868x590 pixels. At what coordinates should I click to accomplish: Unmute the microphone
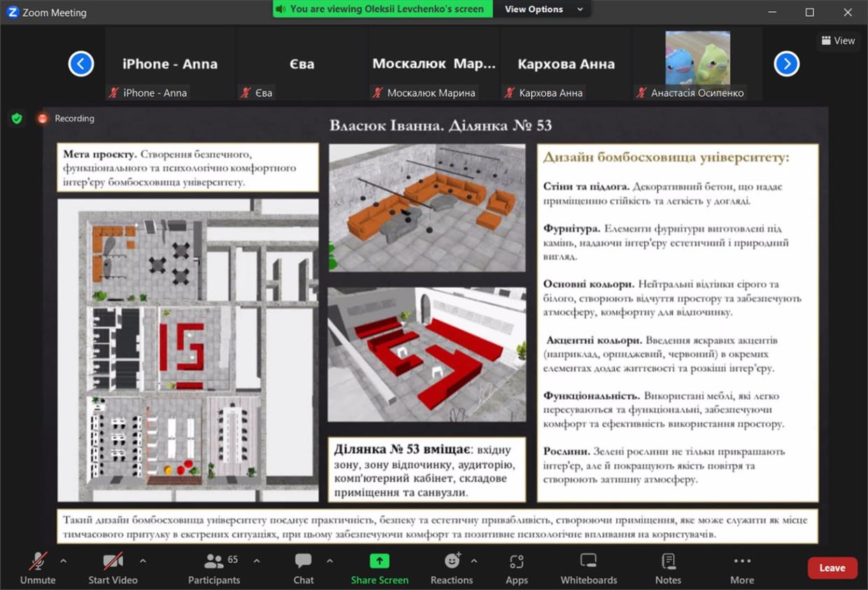(x=38, y=568)
